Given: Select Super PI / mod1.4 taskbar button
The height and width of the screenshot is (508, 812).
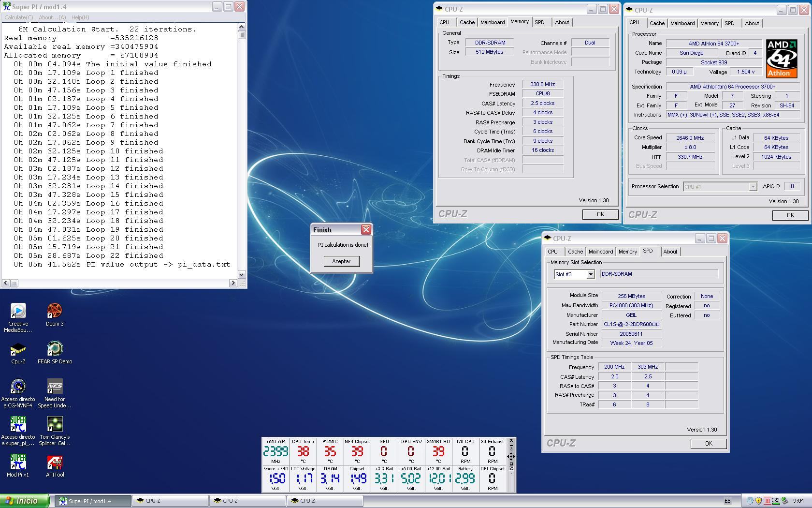Looking at the screenshot, I should pos(92,501).
